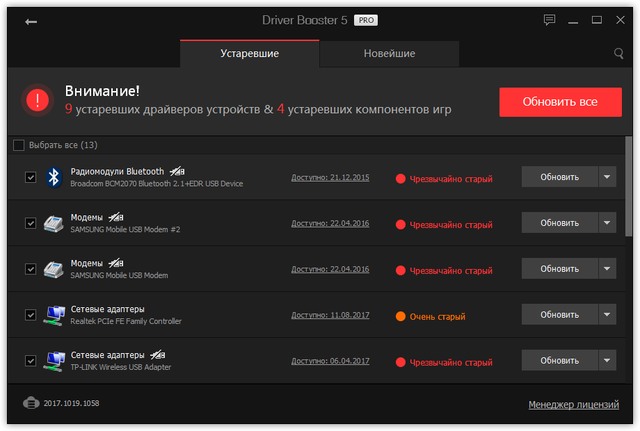Open dropdown arrow for TP-LINK adapter update

coord(607,361)
